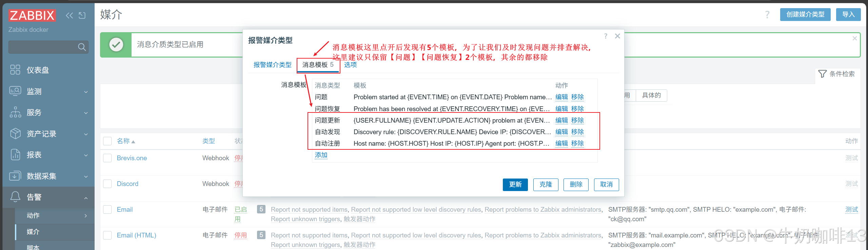This screenshot has height=250, width=868.
Task: Open Email (HTML) media type link
Action: [136, 235]
